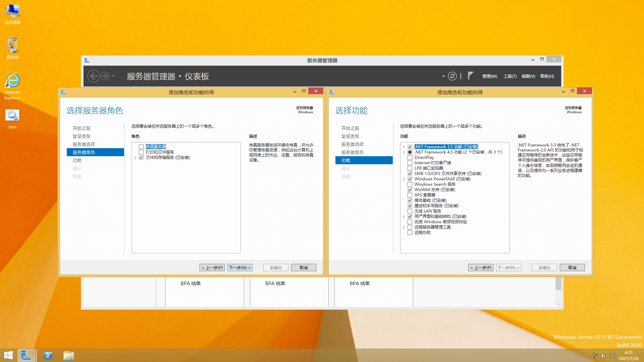
Task: Check the 传真服务器 role checkbox
Action: pos(141,147)
